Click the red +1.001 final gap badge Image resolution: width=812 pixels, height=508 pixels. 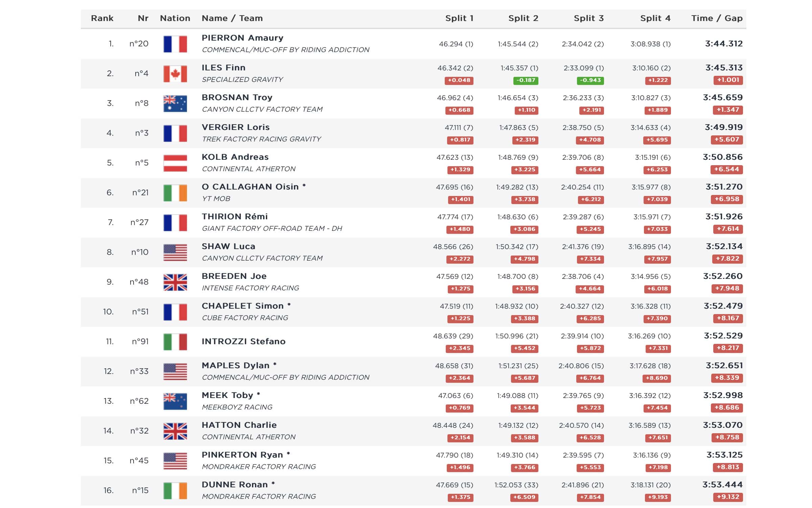tap(728, 80)
